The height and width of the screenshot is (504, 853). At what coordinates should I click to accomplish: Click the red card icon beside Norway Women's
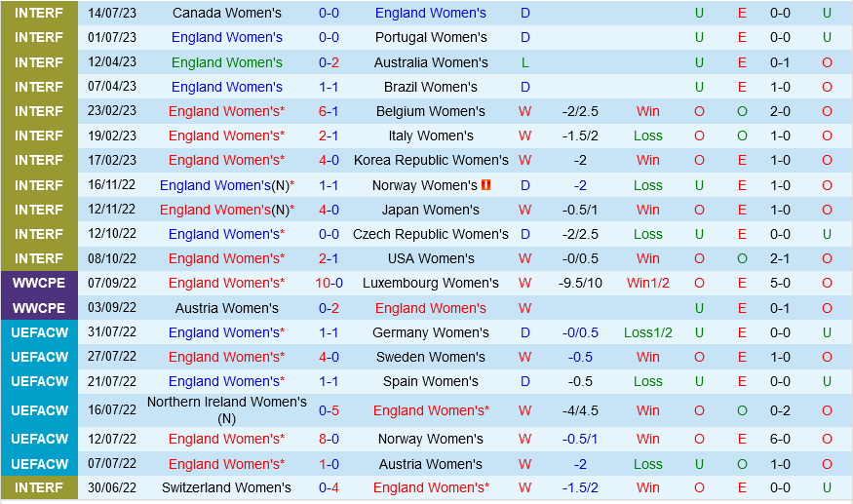click(485, 185)
